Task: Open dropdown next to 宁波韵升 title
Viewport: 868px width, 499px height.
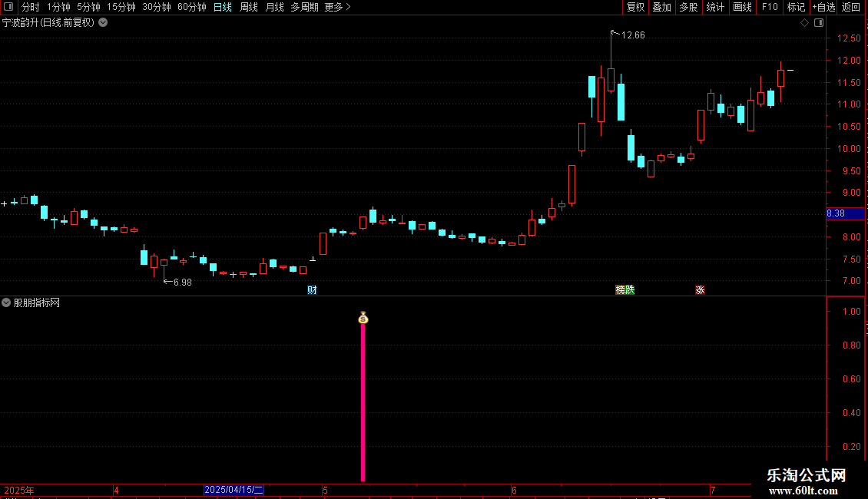Action: (x=103, y=23)
